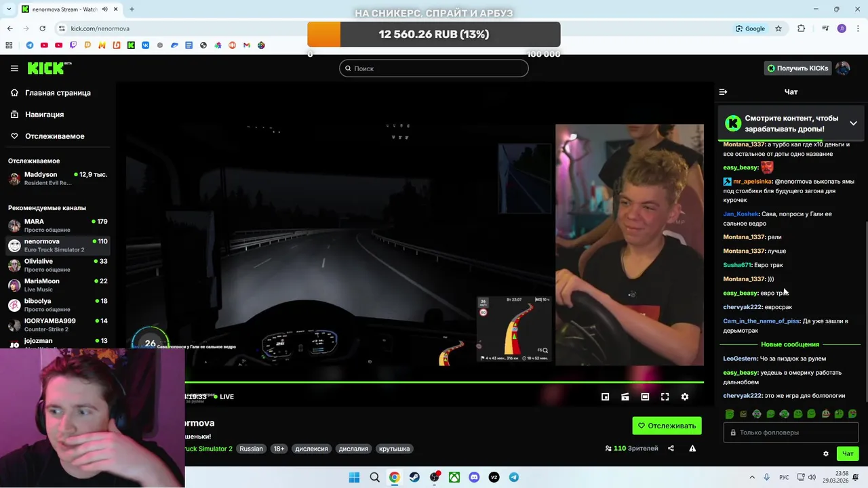Open IGORYAMBA999 recommended channel
The width and height of the screenshot is (868, 488).
click(x=58, y=325)
